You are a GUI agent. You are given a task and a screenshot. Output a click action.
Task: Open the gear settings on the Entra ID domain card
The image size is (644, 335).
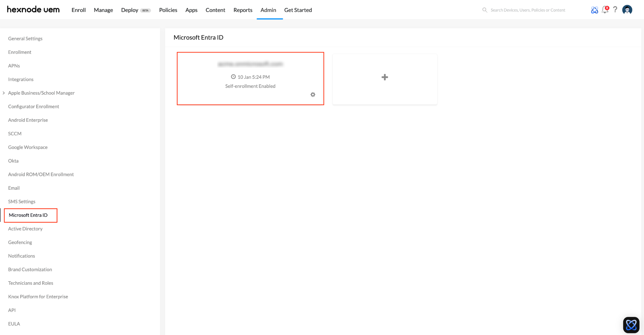click(313, 94)
